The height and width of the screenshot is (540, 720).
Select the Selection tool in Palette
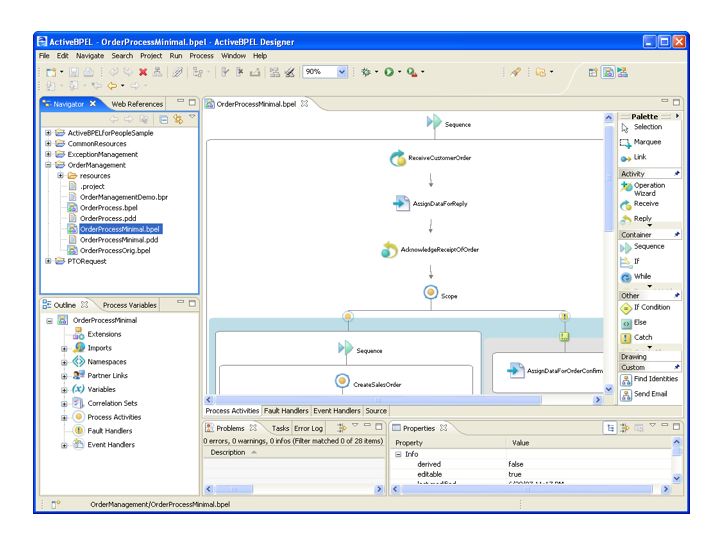(x=641, y=127)
